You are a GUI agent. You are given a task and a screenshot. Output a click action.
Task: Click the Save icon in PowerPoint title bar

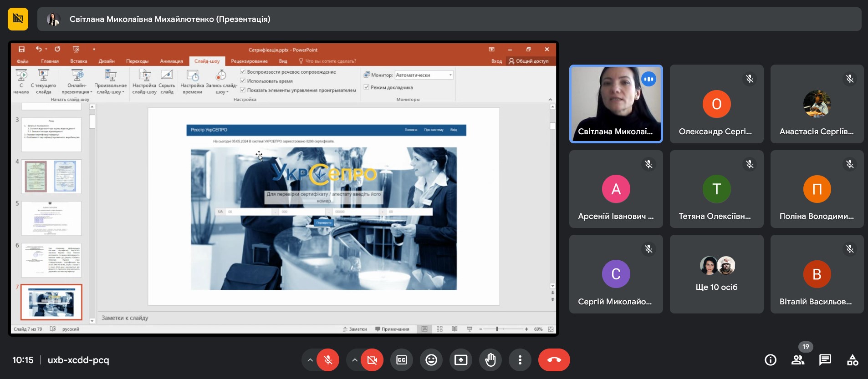(21, 49)
